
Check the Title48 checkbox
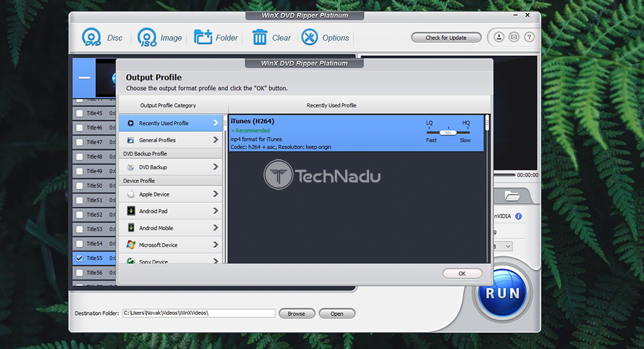point(79,157)
